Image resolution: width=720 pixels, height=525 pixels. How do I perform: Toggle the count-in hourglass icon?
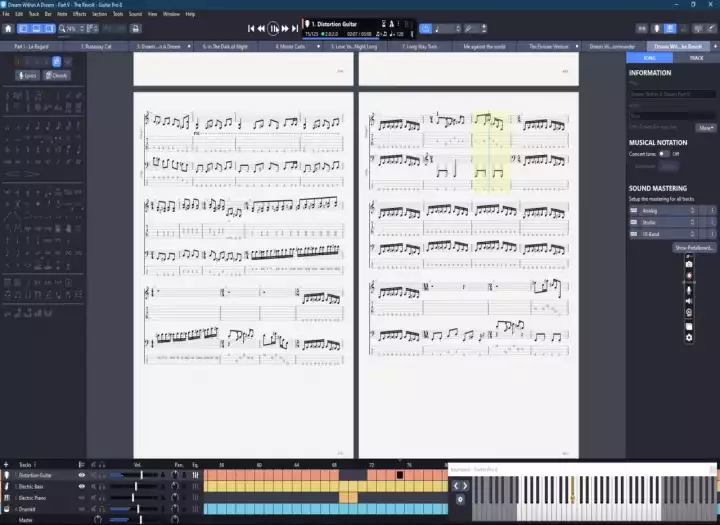pos(384,24)
